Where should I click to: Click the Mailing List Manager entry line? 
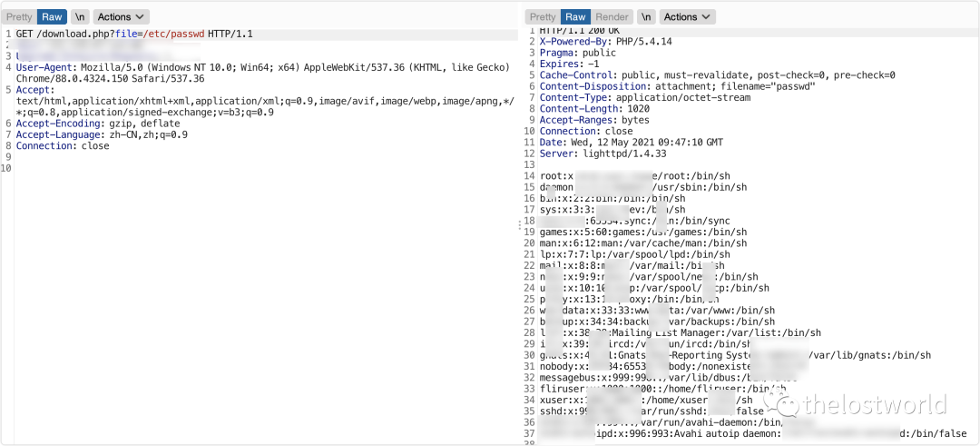click(680, 332)
